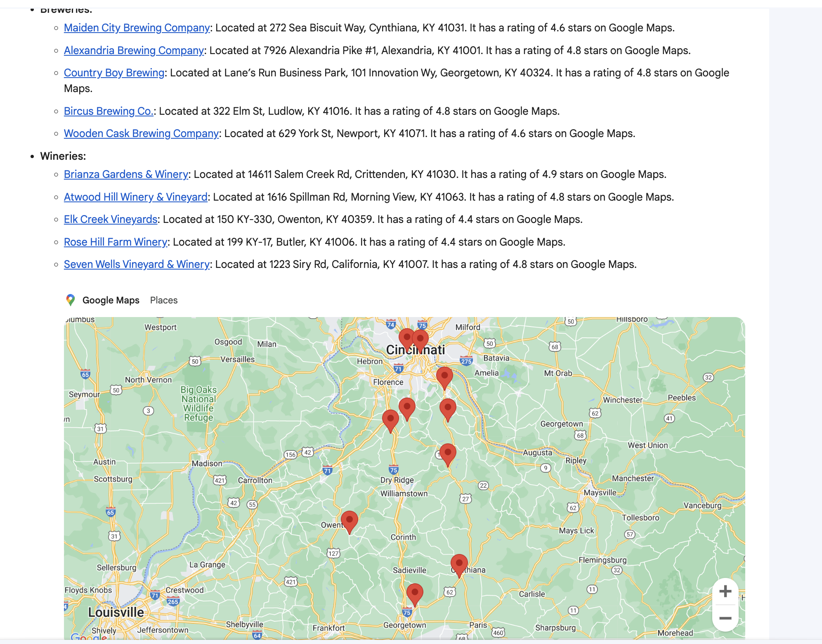Click the map zoom out minus button

(x=725, y=618)
